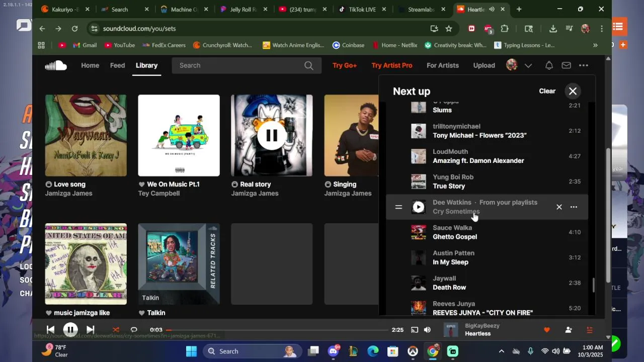Remove Cry Sometimes from the queue
This screenshot has height=362, width=644.
(x=559, y=207)
